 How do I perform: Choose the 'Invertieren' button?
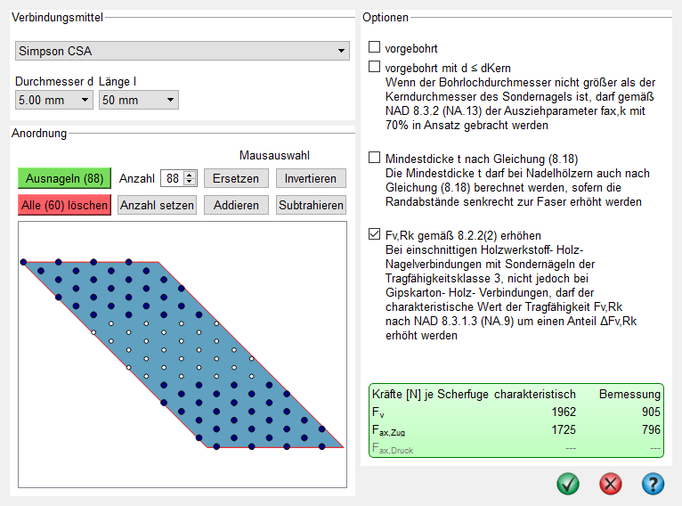[311, 178]
